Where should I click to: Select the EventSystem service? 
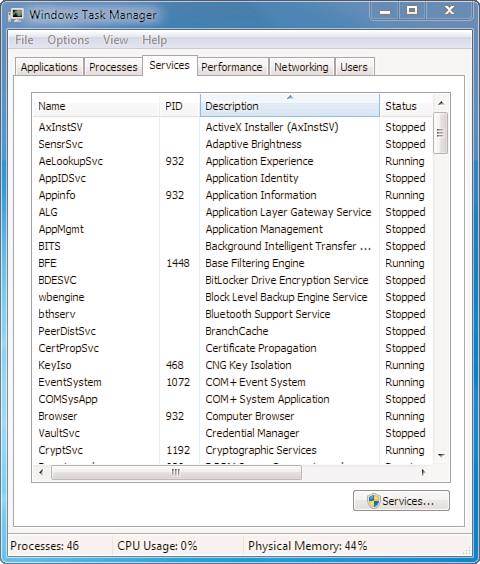pyautogui.click(x=232, y=382)
